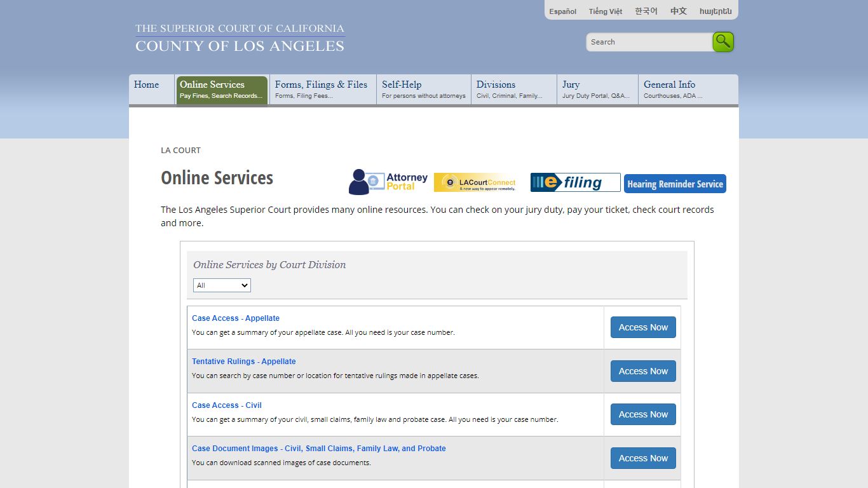The image size is (868, 488).
Task: Switch language to Armenian հայերեն
Action: 715,11
